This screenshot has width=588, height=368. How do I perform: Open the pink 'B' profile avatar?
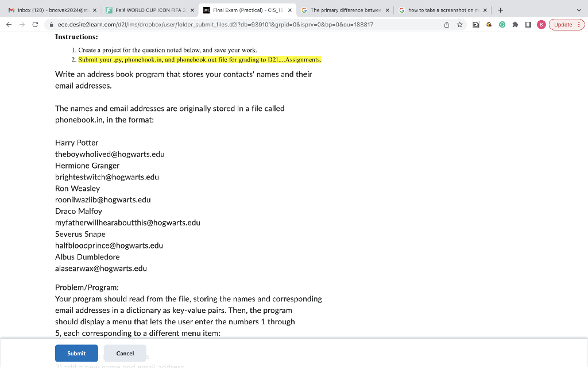point(541,25)
